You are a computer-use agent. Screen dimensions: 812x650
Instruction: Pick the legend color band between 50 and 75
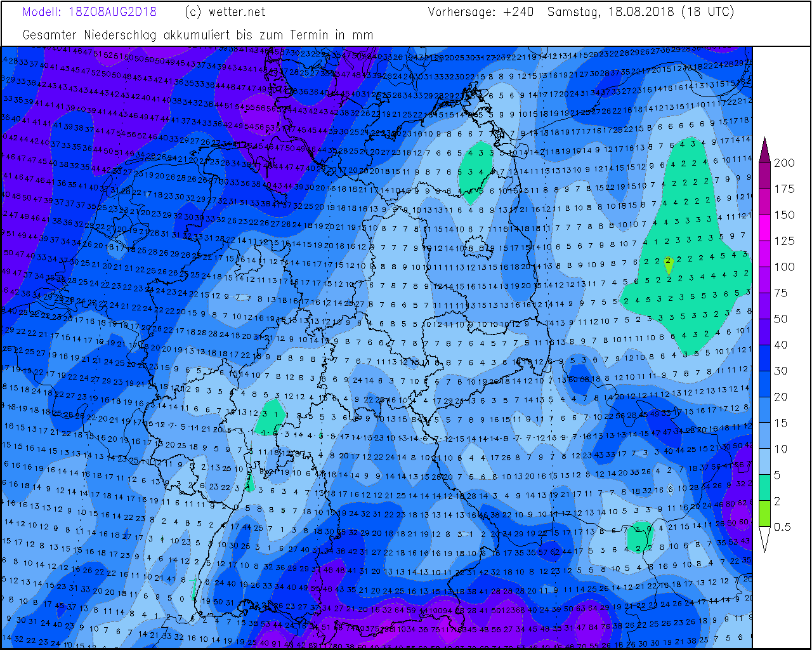[x=765, y=306]
